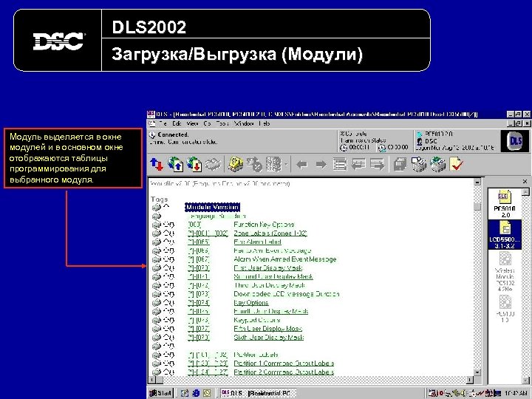Click Downloaded LCD Message Duration text

pos(287,294)
